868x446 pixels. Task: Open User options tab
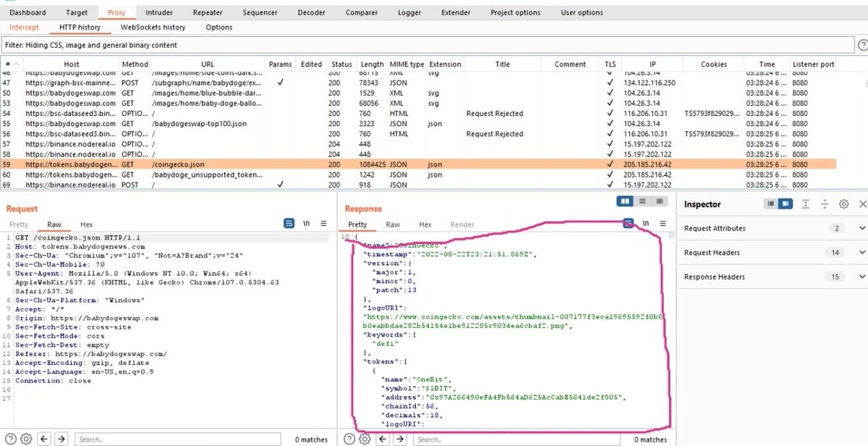582,12
